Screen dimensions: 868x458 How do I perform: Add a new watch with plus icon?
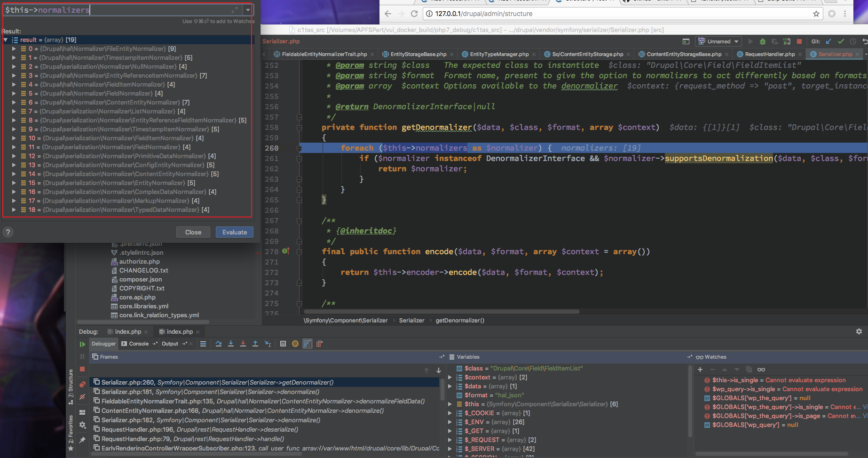point(700,370)
